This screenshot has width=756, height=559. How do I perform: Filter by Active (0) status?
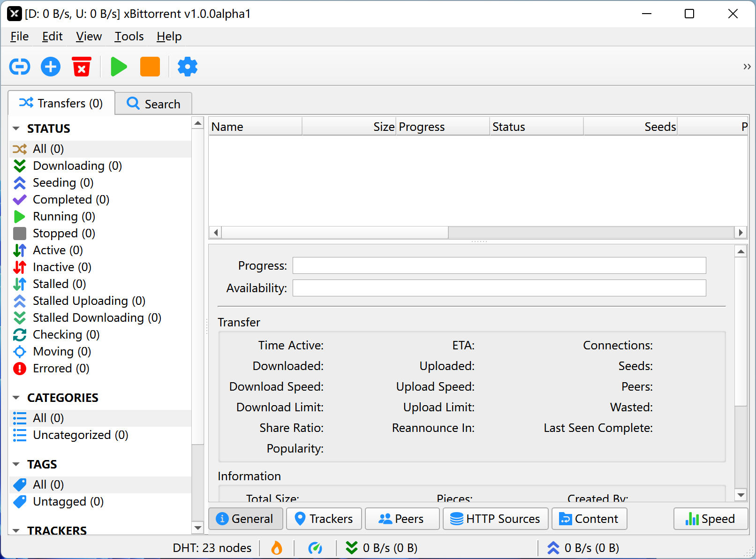click(100, 250)
